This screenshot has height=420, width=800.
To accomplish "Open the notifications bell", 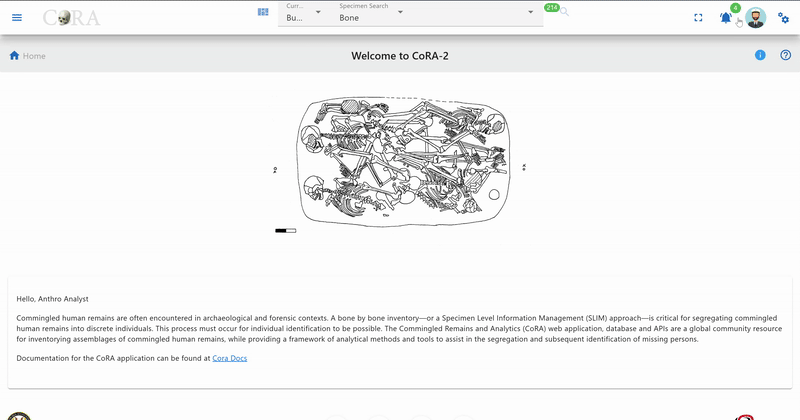I will point(726,18).
